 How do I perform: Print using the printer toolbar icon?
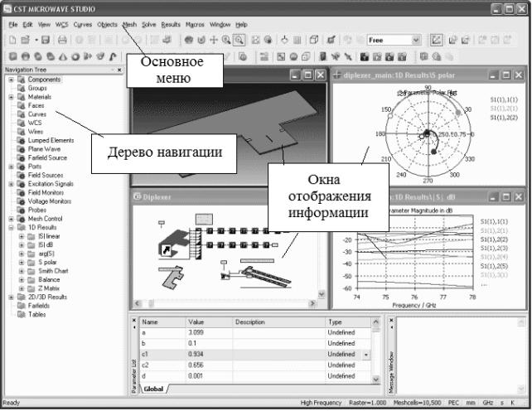pyautogui.click(x=62, y=40)
